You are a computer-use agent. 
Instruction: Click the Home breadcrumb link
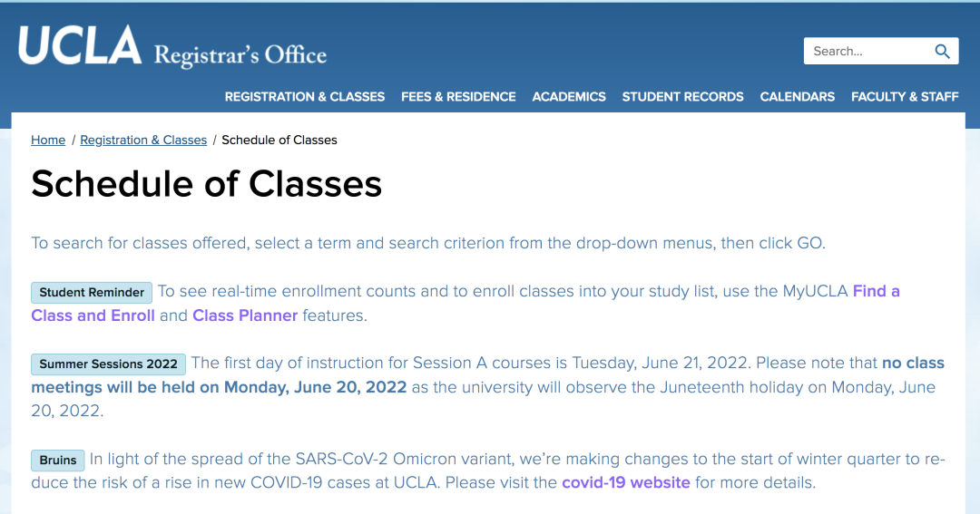click(x=48, y=141)
